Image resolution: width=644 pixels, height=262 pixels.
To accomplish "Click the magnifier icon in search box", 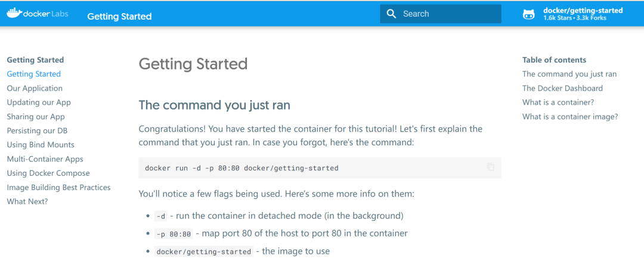I will click(391, 14).
